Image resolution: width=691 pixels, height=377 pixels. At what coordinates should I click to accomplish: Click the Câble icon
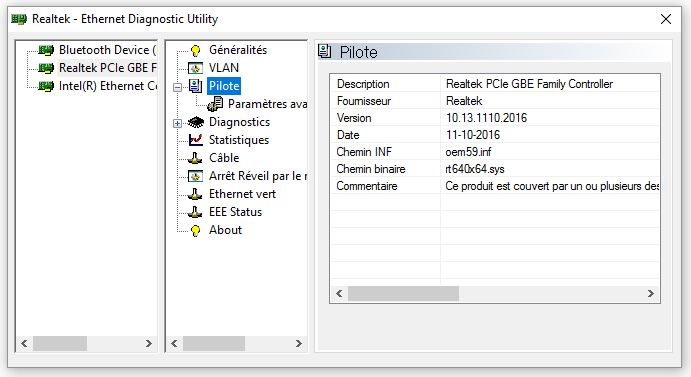(195, 158)
